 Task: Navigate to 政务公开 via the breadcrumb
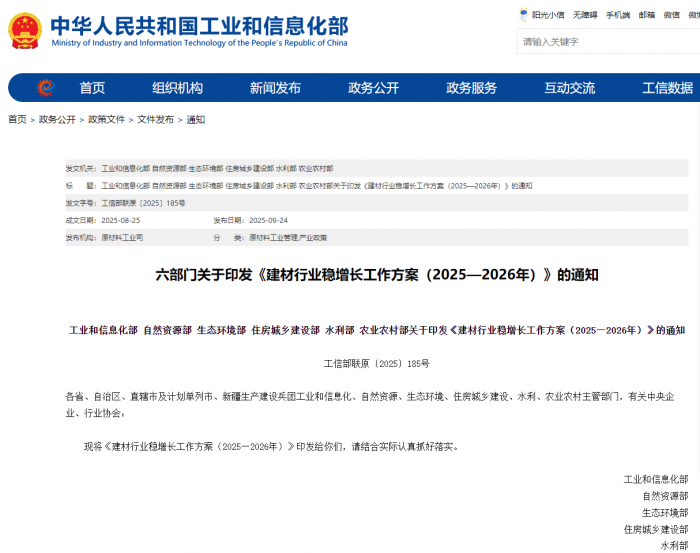57,119
